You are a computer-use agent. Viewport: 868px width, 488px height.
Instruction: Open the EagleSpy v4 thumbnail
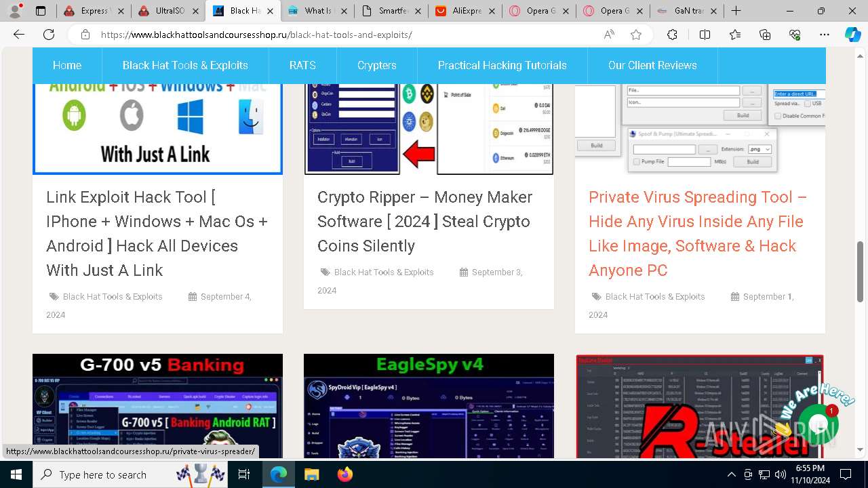(x=429, y=406)
